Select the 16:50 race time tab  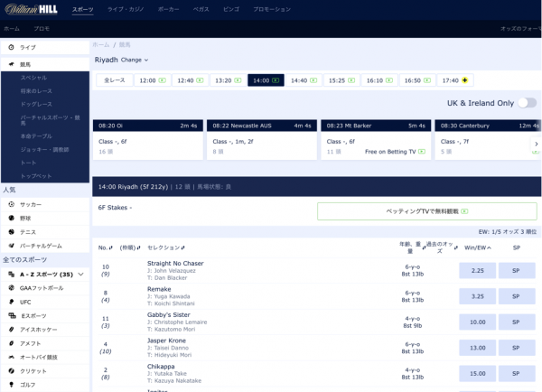417,80
